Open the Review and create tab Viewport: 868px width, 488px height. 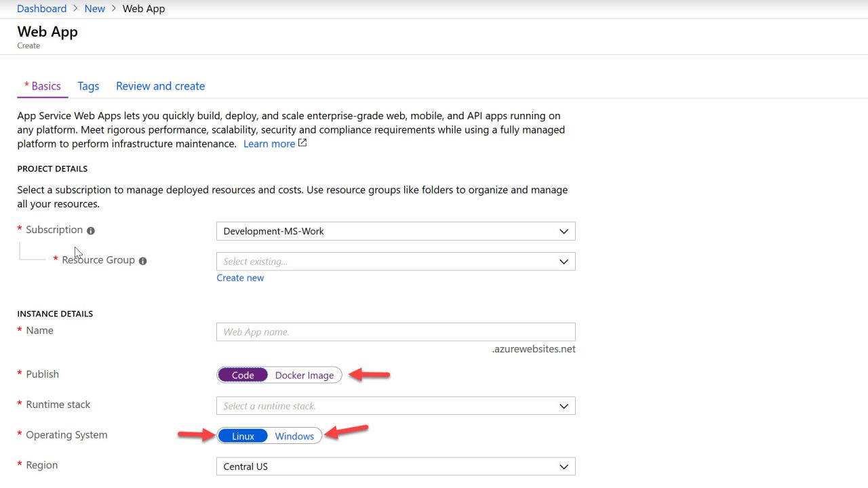click(160, 86)
